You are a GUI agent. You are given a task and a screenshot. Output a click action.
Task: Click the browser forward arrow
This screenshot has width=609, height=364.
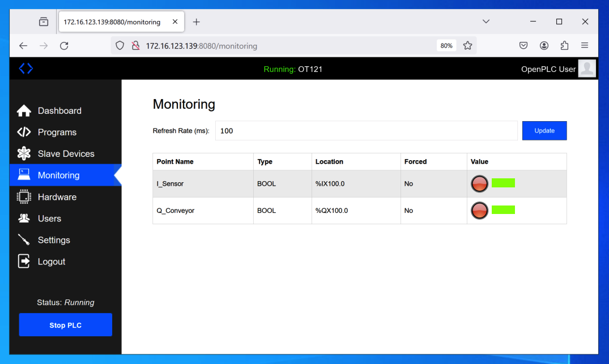tap(44, 46)
